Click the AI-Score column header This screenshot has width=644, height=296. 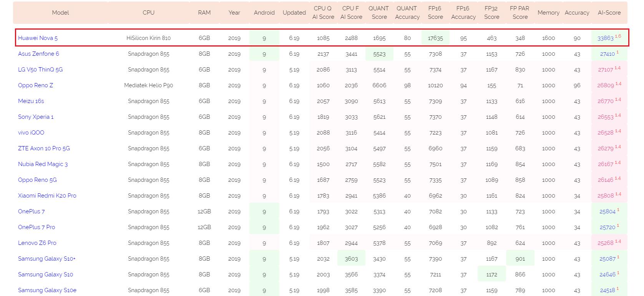point(609,13)
